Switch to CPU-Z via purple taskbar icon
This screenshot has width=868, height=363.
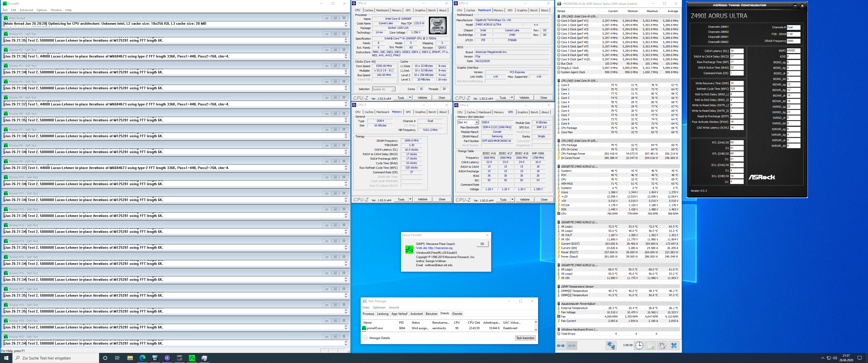coord(167,358)
